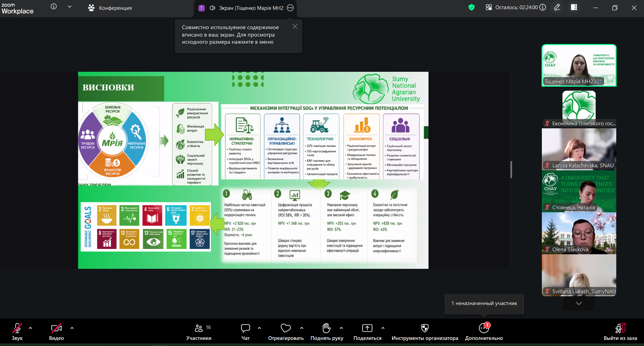Open the meeting info icon
Viewport: 644px width, 346px height.
click(53, 7)
